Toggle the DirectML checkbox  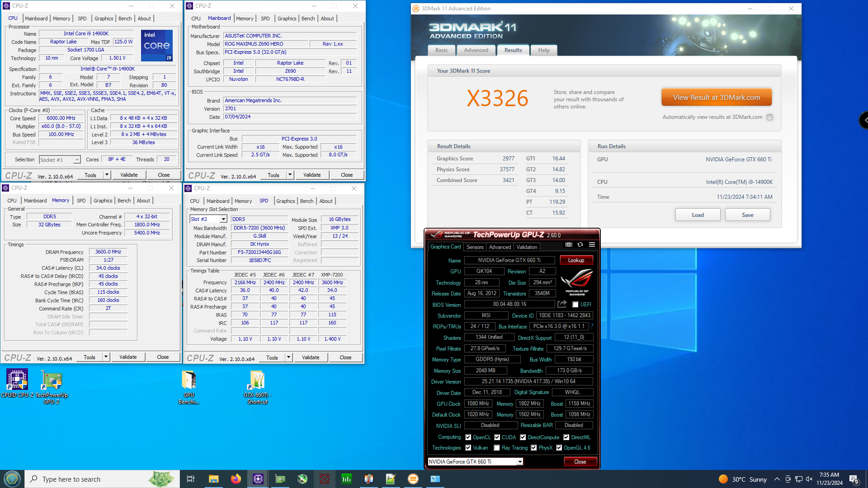click(566, 437)
